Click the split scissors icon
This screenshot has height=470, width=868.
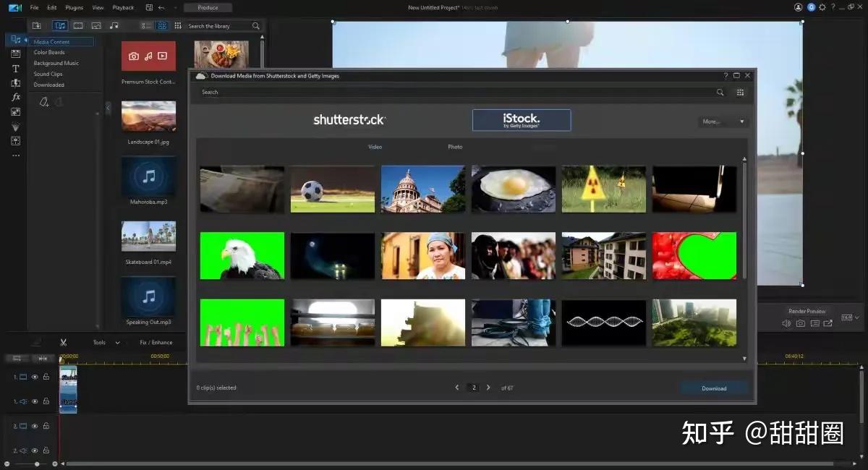point(64,342)
